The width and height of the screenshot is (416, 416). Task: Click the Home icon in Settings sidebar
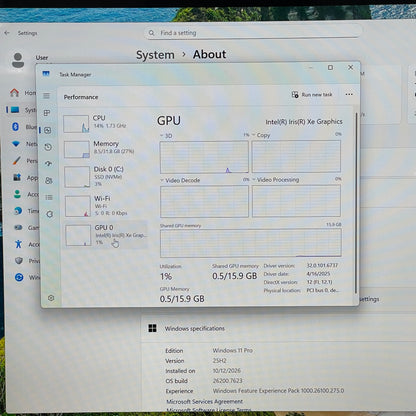point(14,92)
